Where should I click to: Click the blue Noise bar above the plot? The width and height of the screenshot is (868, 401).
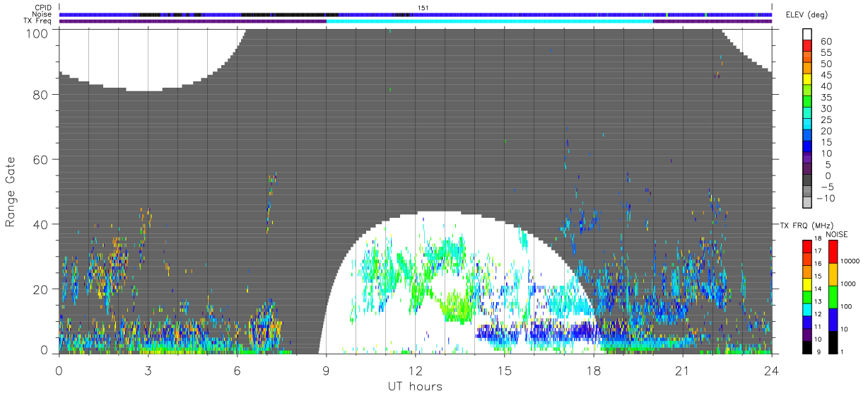coord(415,14)
